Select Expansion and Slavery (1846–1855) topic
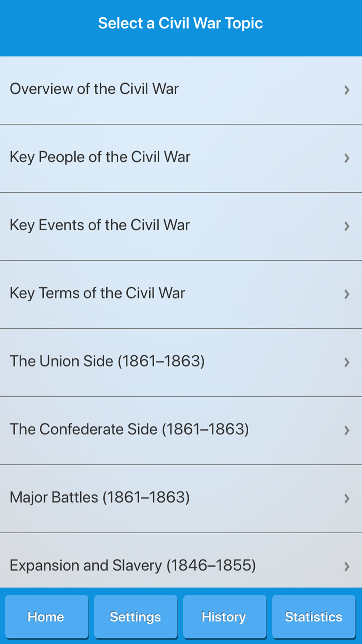Screen dimensions: 362x644 tap(132, 565)
